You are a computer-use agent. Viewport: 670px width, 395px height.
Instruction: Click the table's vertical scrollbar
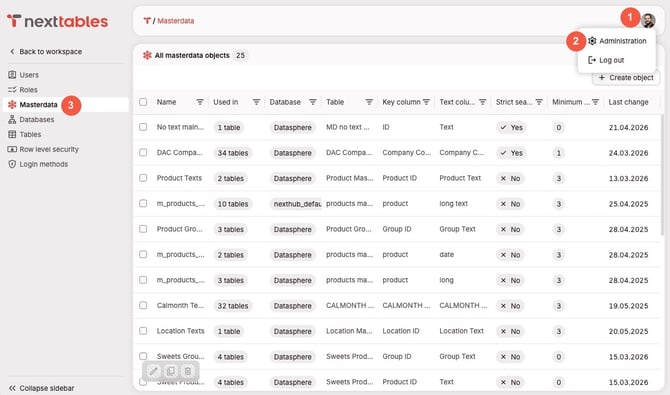coord(662,175)
